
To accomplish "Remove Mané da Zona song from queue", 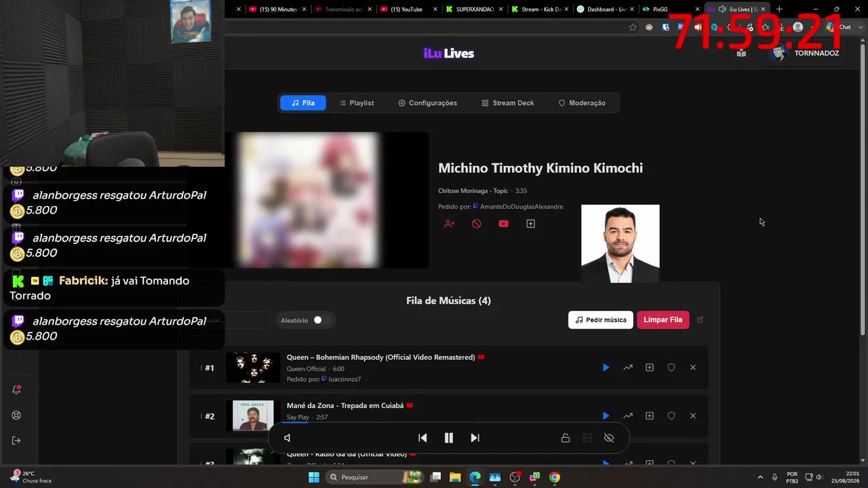I will pyautogui.click(x=693, y=415).
